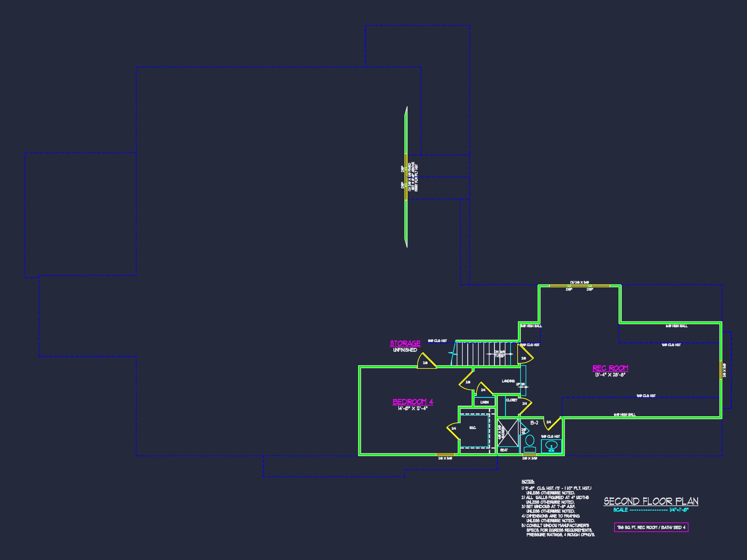Image resolution: width=747 pixels, height=560 pixels.
Task: Click the shower X symbol in bath B-2
Action: point(508,433)
